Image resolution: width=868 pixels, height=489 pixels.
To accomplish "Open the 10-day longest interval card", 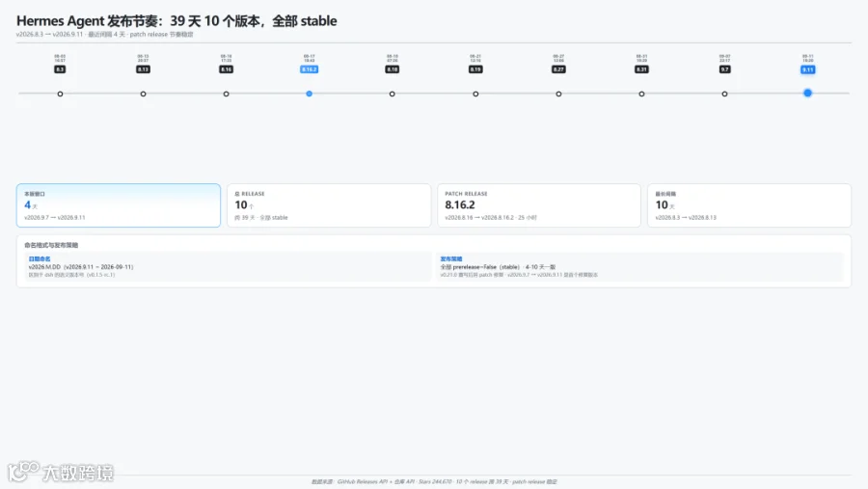I will click(749, 205).
